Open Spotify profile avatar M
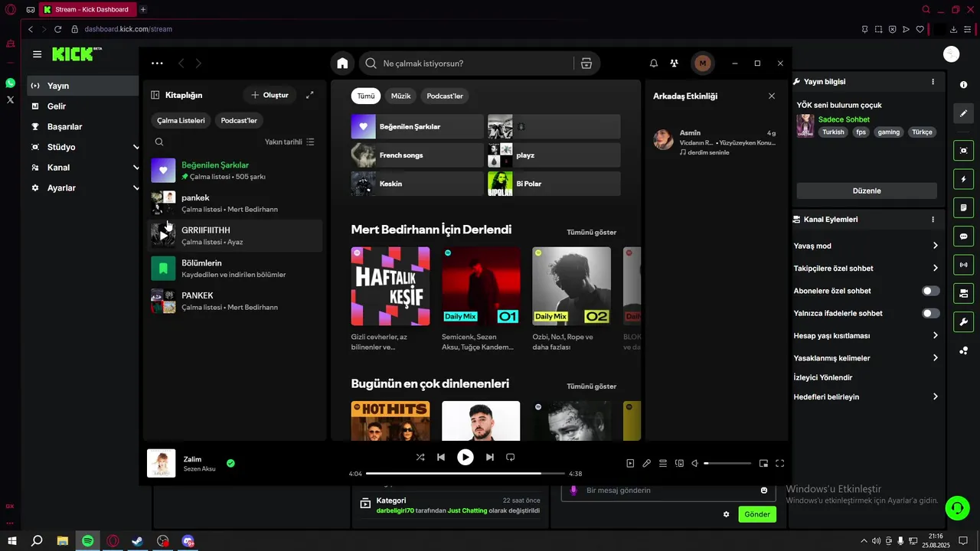 (x=702, y=64)
